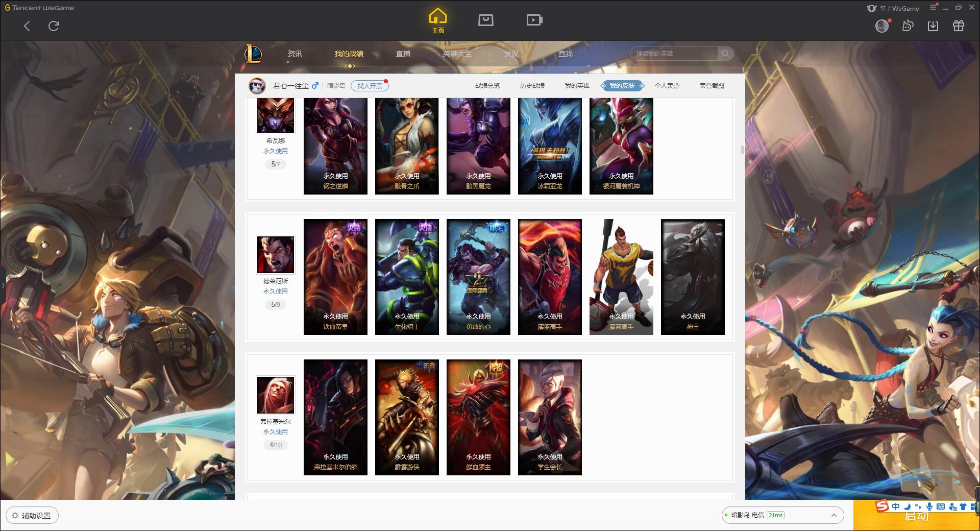Image resolution: width=980 pixels, height=531 pixels.
Task: Go to the 主页 home icon
Action: coord(438,21)
